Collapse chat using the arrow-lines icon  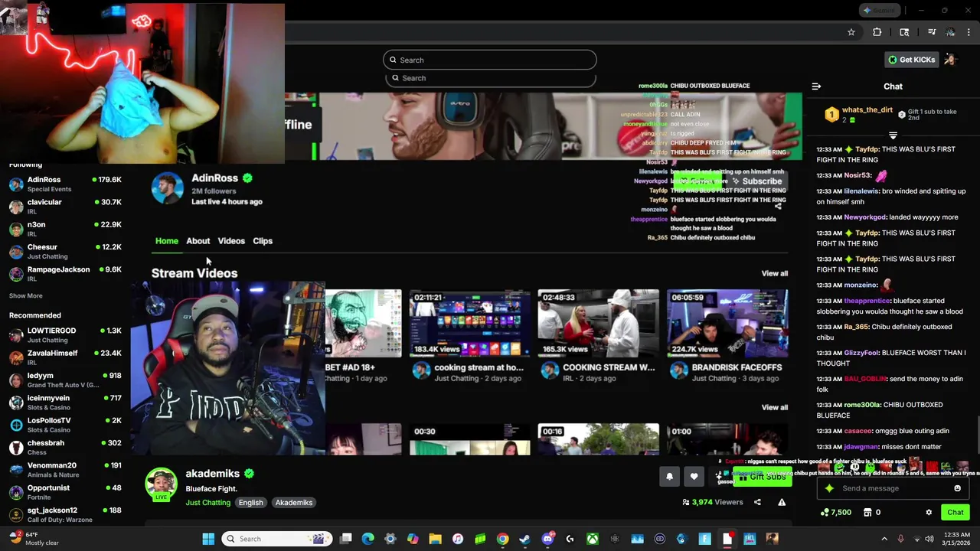click(816, 86)
